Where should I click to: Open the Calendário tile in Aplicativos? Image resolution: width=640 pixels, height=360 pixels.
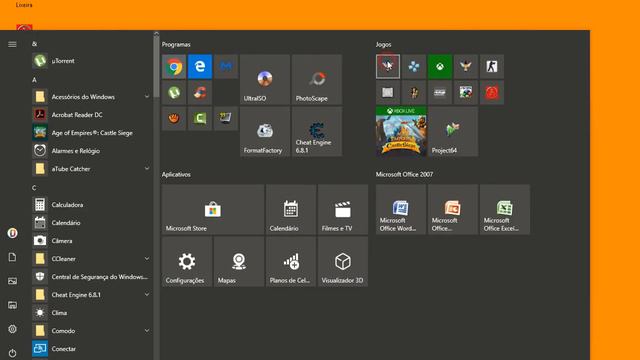pyautogui.click(x=291, y=209)
